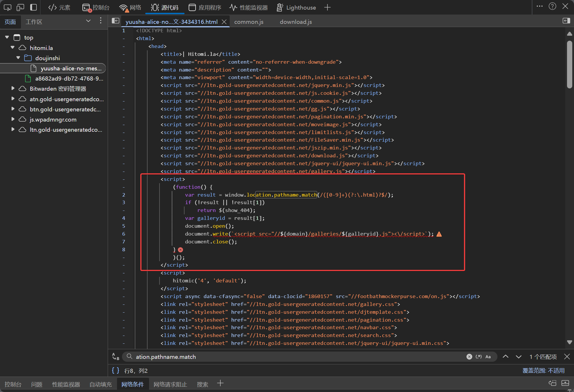Click the pretty print braces icon
Viewport: 574px width, 392px height.
[116, 370]
